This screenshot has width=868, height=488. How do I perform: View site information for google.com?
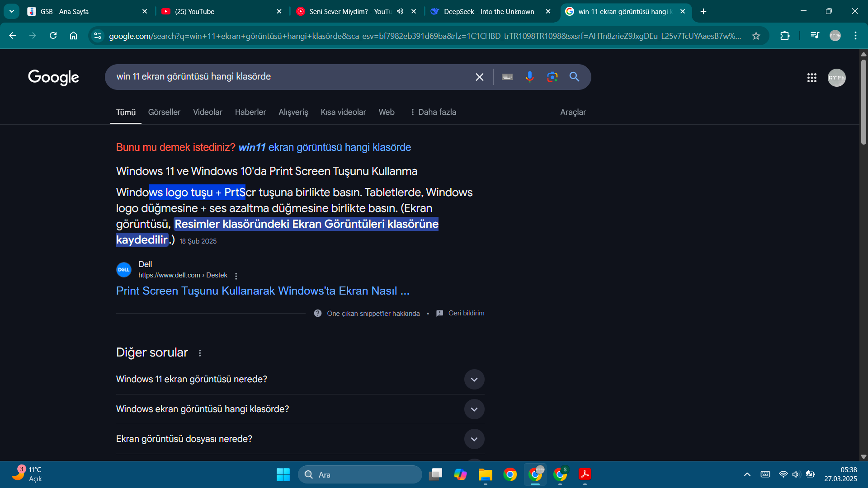(x=98, y=36)
